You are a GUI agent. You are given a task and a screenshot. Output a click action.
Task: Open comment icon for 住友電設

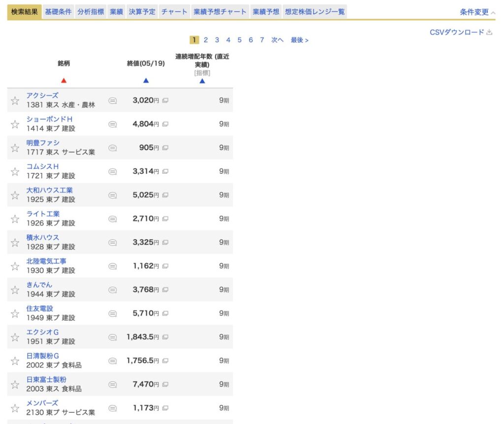pos(113,314)
